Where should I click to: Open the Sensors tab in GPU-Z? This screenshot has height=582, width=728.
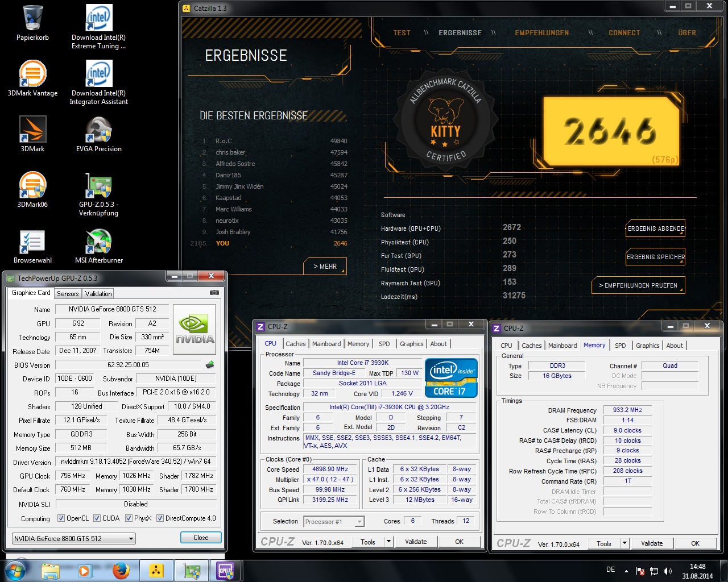tap(68, 294)
